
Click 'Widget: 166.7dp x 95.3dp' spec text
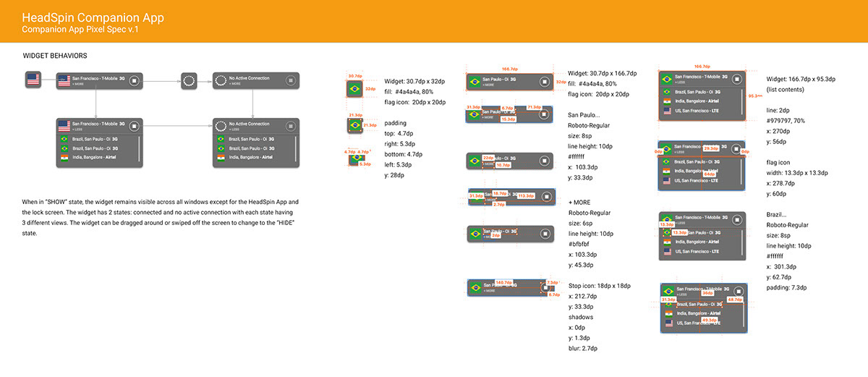point(801,80)
